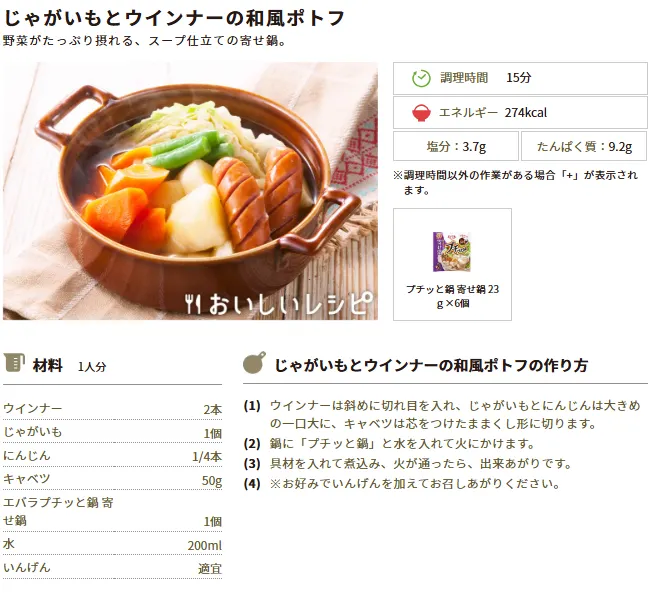This screenshot has height=593, width=650.
Task: Click the cooking time clock icon
Action: pos(421,78)
